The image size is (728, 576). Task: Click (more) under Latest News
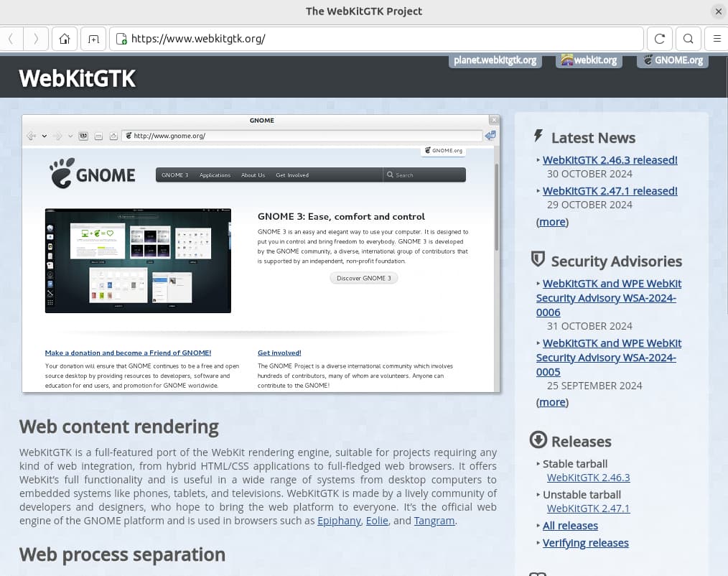553,222
